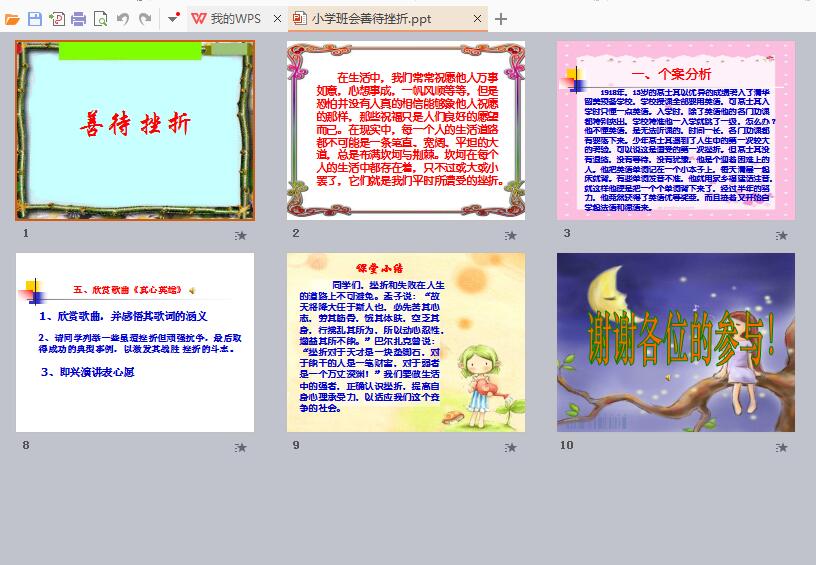This screenshot has width=816, height=565.
Task: Click the speaker sound icon on slide 10
Action: [x=668, y=378]
